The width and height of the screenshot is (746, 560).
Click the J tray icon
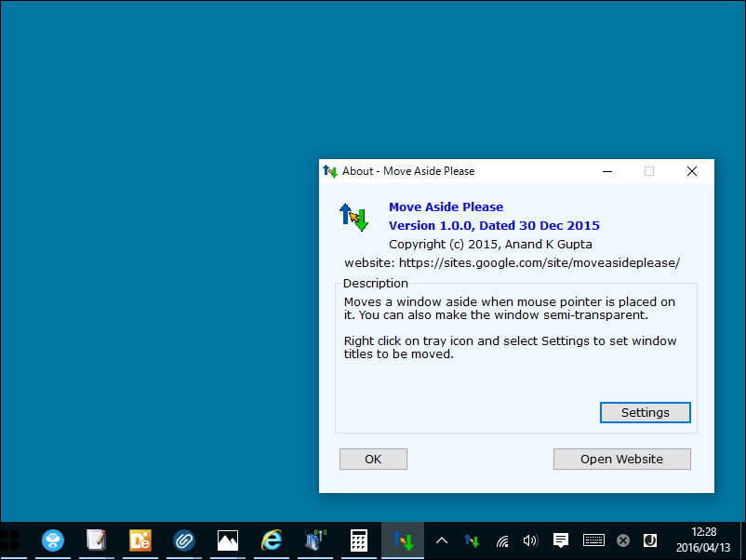[649, 540]
